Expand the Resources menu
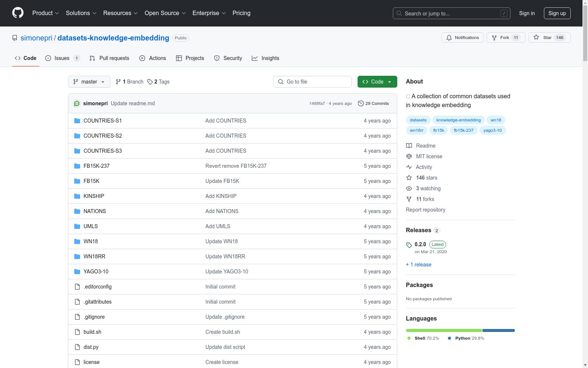 point(121,13)
